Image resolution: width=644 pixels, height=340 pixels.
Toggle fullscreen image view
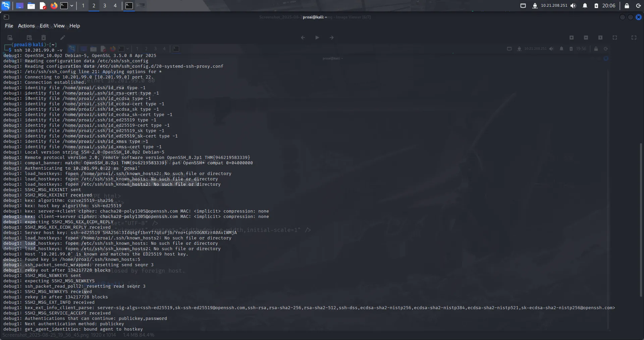634,38
